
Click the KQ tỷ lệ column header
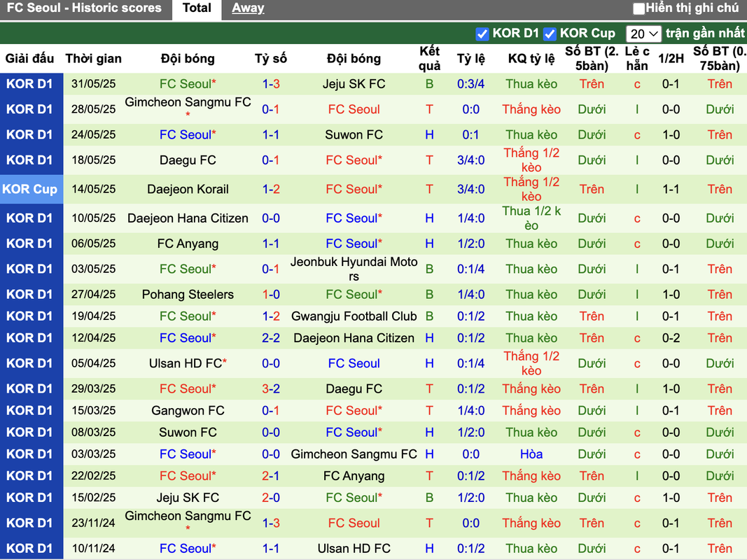click(531, 59)
